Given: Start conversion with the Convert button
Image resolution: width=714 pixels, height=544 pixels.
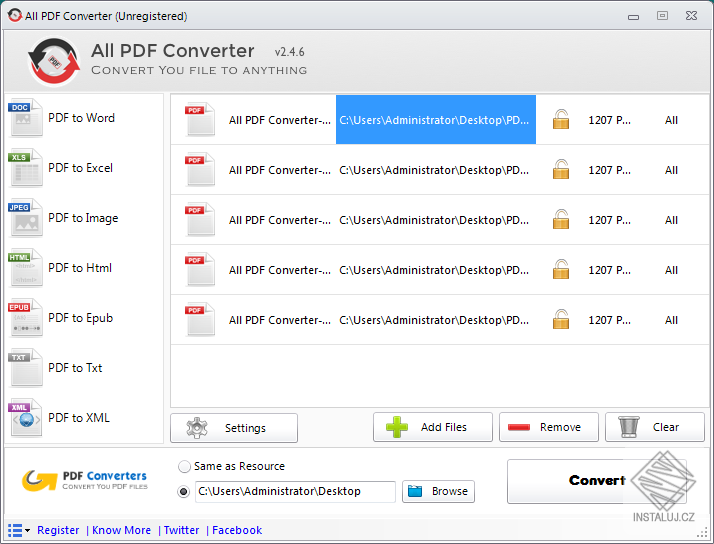Looking at the screenshot, I should (x=597, y=481).
